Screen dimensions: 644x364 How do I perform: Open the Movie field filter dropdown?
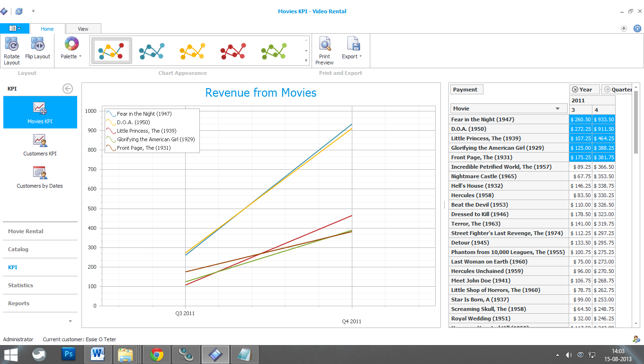(x=557, y=109)
